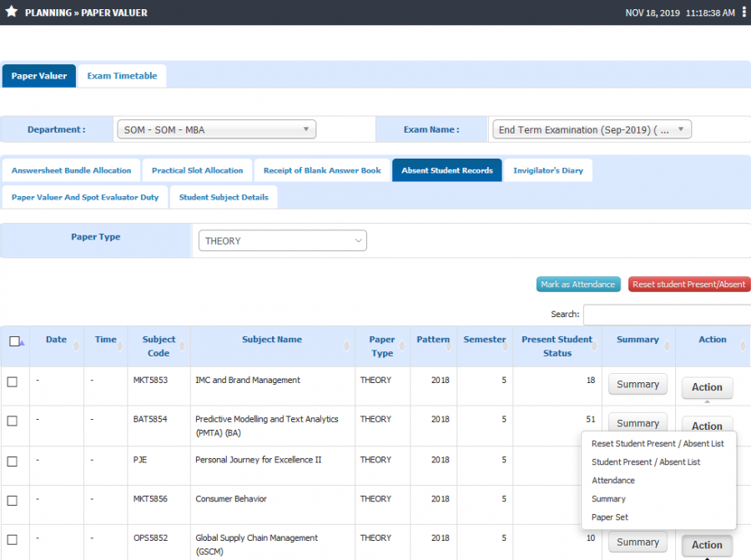The height and width of the screenshot is (560, 751).
Task: Switch to the Paper Valuer tab
Action: pos(39,76)
